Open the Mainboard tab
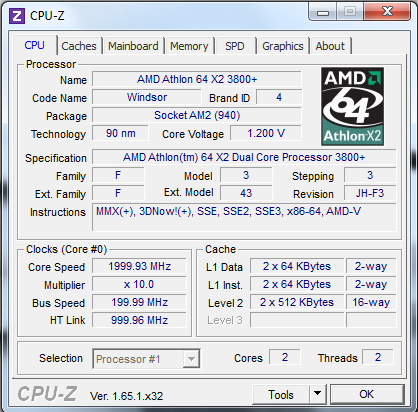Screen dimensions: 418x412 coord(133,46)
